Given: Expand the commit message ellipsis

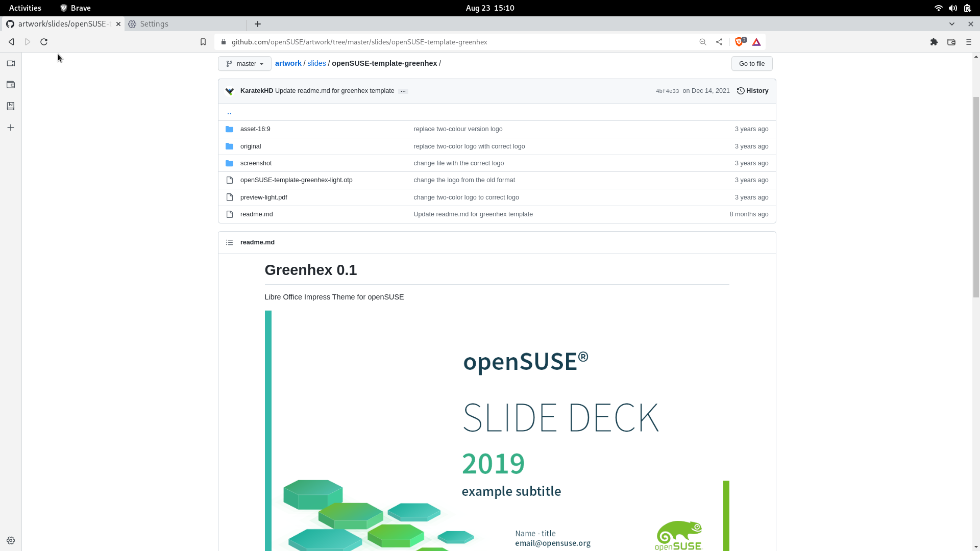Looking at the screenshot, I should [403, 91].
